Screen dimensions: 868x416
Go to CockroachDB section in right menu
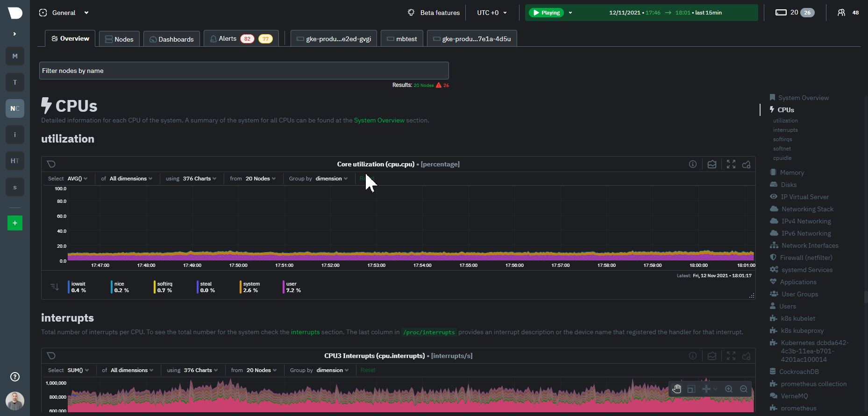point(794,372)
